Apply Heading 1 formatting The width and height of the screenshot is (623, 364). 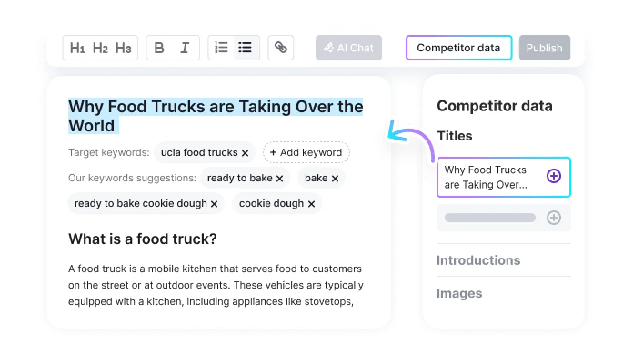tap(77, 48)
